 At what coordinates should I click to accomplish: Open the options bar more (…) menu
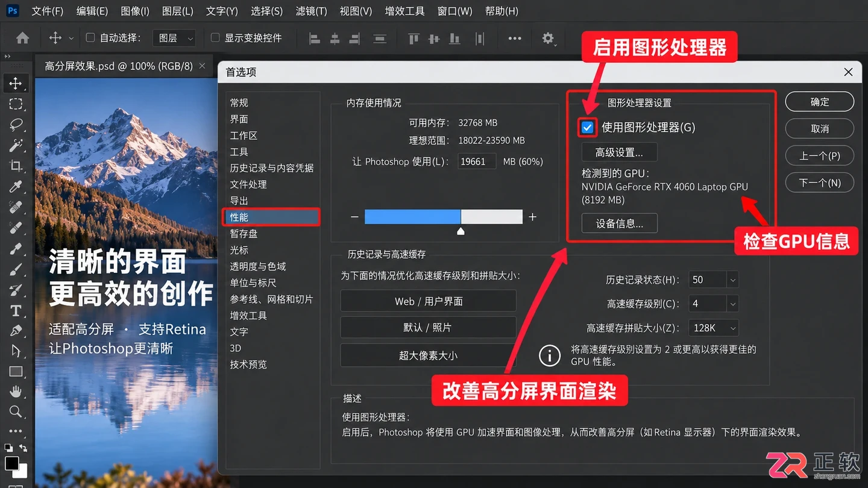[515, 38]
